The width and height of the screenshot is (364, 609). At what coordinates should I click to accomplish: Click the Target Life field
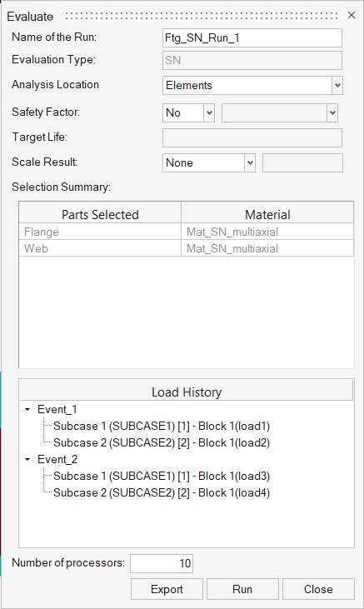click(252, 138)
